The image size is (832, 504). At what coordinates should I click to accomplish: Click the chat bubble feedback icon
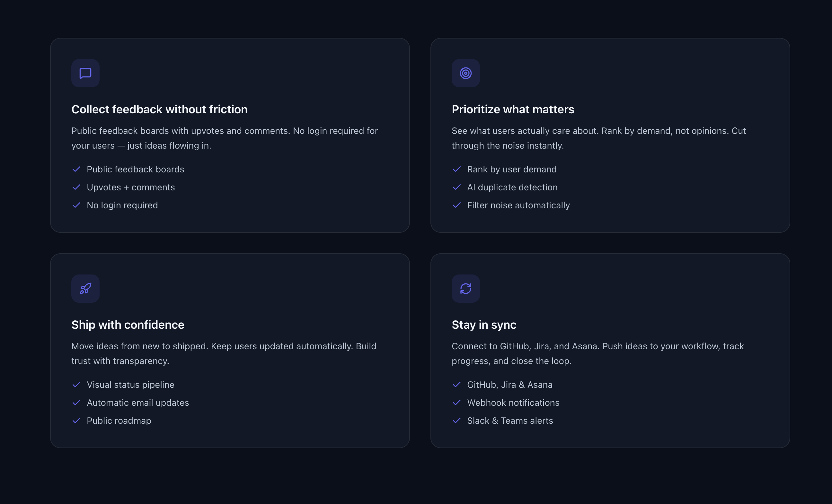[x=85, y=73]
